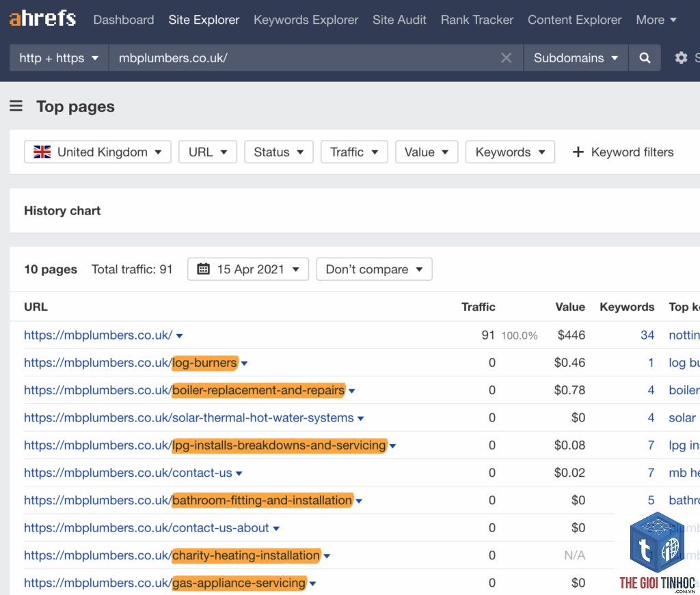Open Rank Tracker
Image resolution: width=700 pixels, height=595 pixels.
point(477,20)
